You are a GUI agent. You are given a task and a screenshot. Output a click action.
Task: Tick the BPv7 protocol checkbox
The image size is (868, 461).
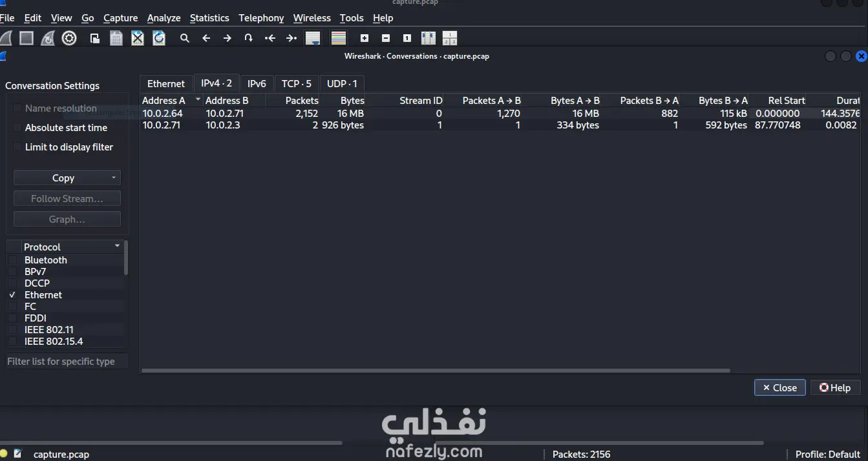tap(12, 272)
